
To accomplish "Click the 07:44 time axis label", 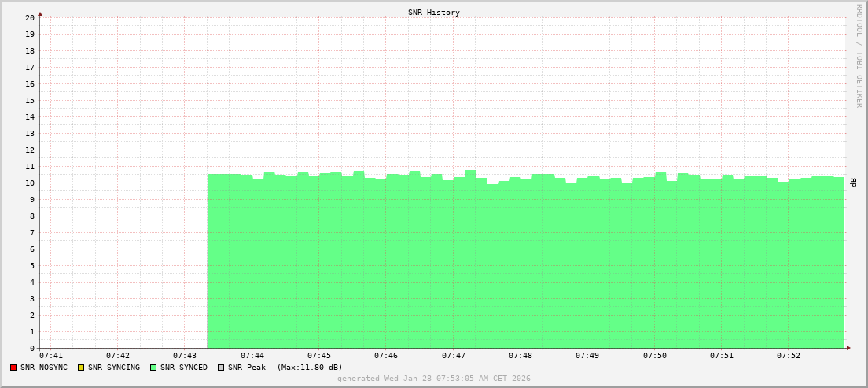I will pyautogui.click(x=252, y=356).
